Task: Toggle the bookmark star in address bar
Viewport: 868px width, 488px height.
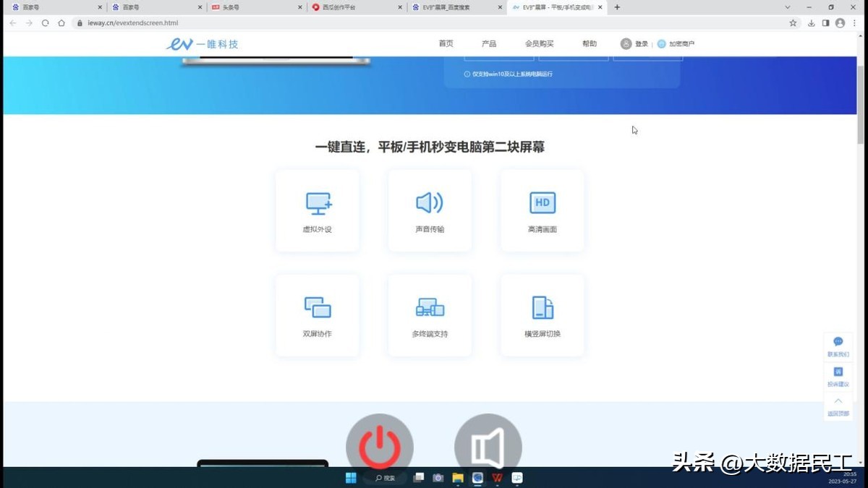Action: 793,22
